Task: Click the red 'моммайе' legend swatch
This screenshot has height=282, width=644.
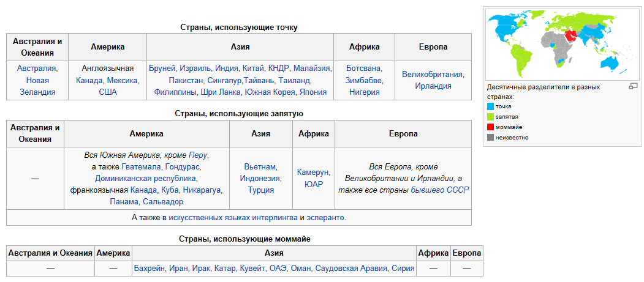Action: point(490,127)
